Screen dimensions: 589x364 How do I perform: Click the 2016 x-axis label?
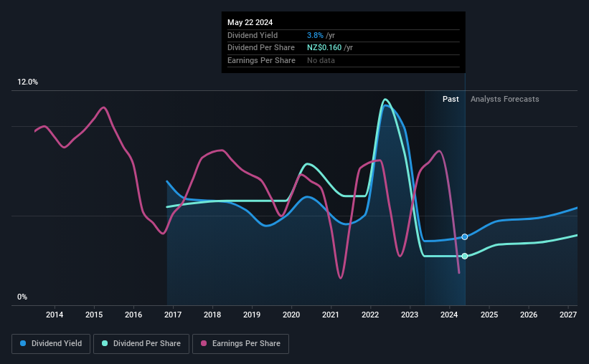(x=133, y=315)
